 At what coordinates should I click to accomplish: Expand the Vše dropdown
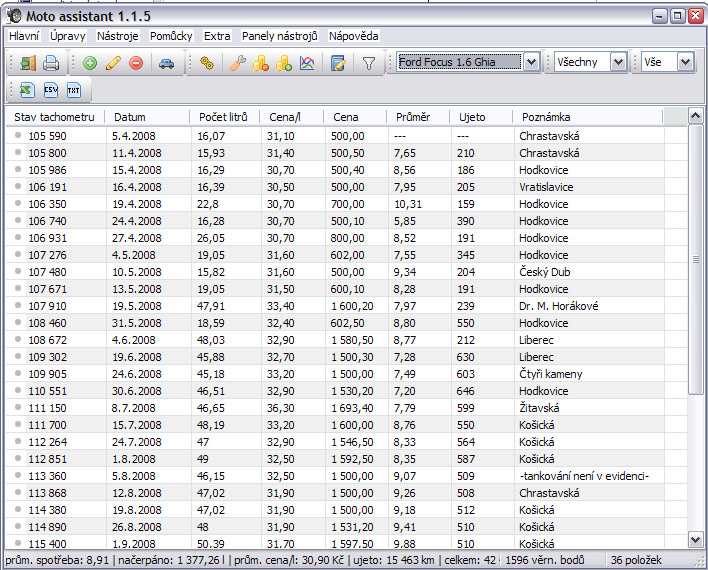(x=684, y=62)
